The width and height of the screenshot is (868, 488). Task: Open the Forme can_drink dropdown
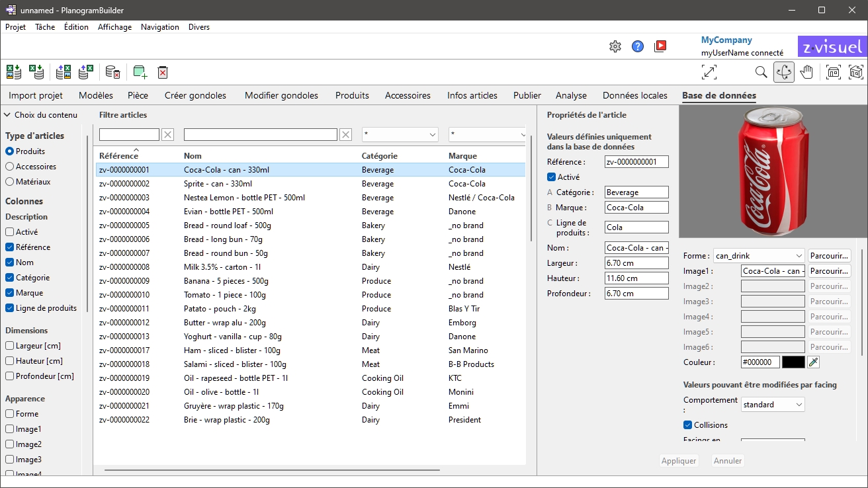[x=759, y=256]
